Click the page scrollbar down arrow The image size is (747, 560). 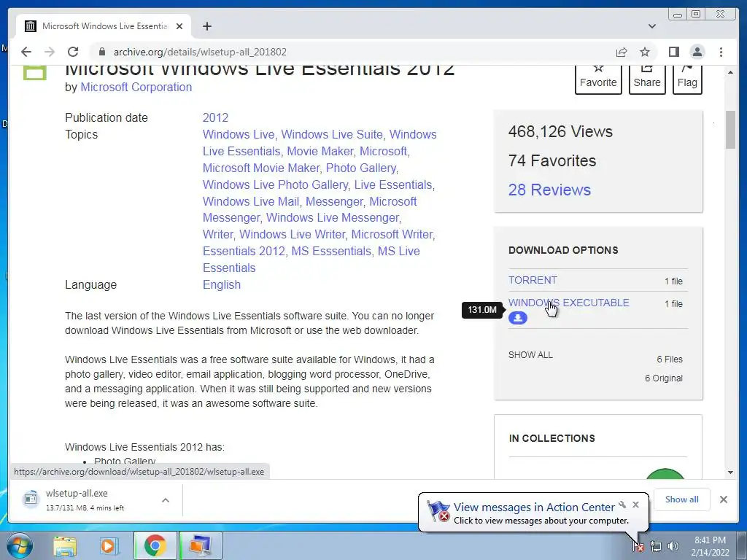[x=730, y=472]
